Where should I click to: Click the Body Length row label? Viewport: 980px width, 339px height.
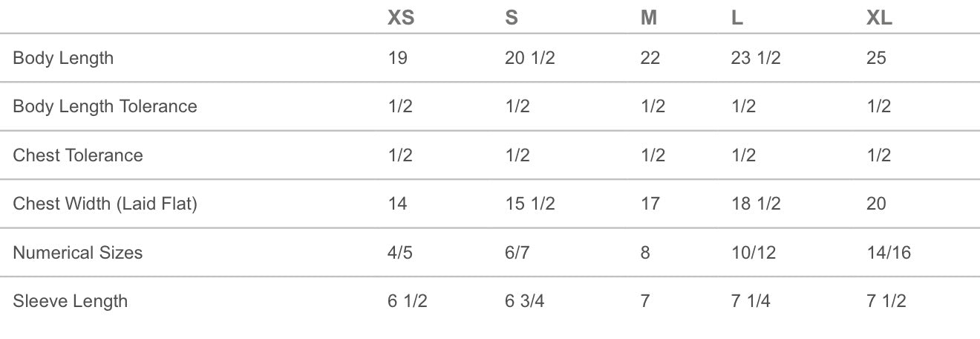63,58
